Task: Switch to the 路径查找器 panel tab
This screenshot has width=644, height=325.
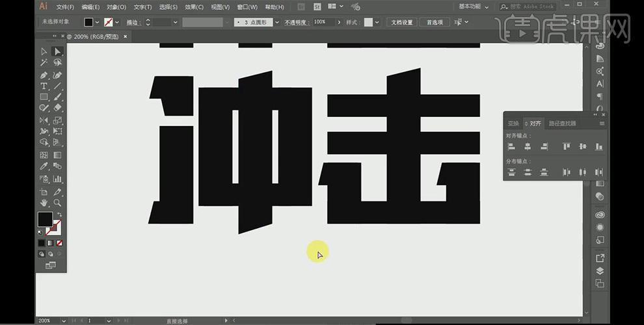Action: point(562,123)
